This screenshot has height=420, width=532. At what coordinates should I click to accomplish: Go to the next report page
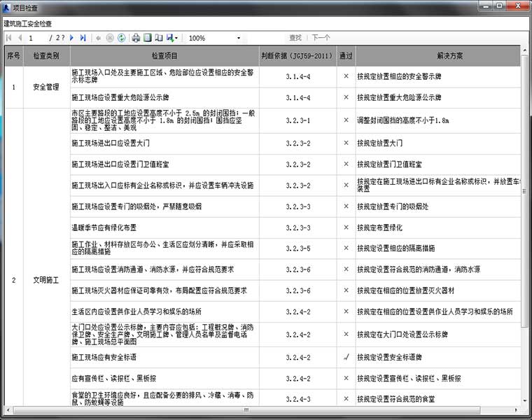(x=71, y=38)
